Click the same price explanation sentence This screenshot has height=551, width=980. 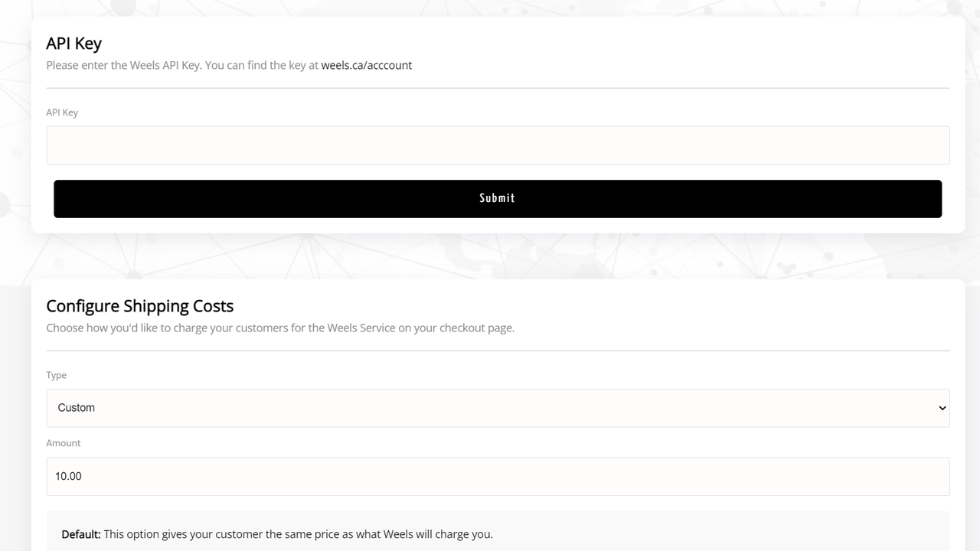point(299,533)
